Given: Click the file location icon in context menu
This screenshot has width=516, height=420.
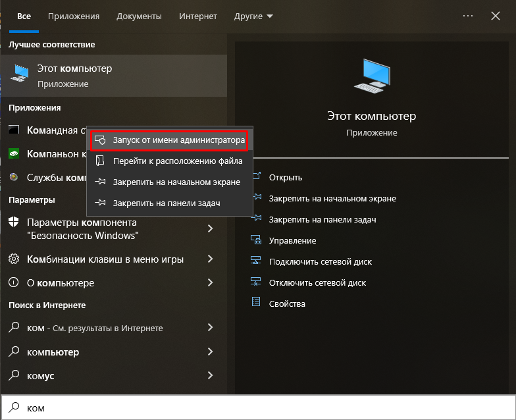Looking at the screenshot, I should (100, 161).
